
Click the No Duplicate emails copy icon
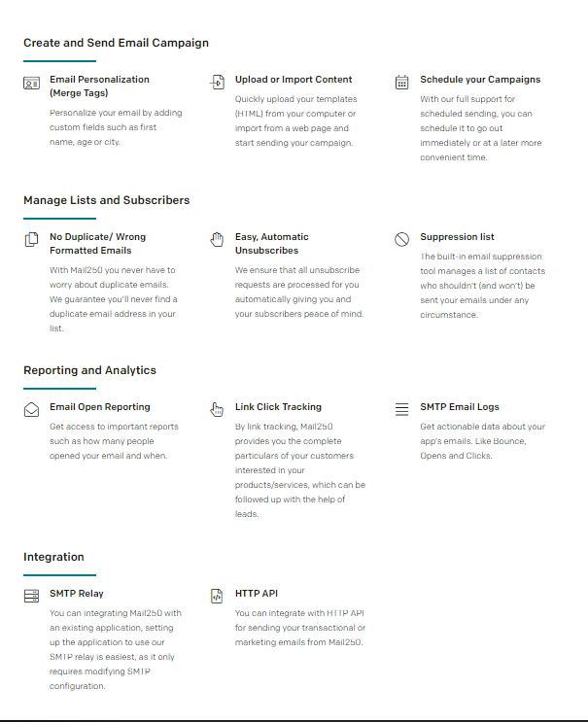[31, 240]
